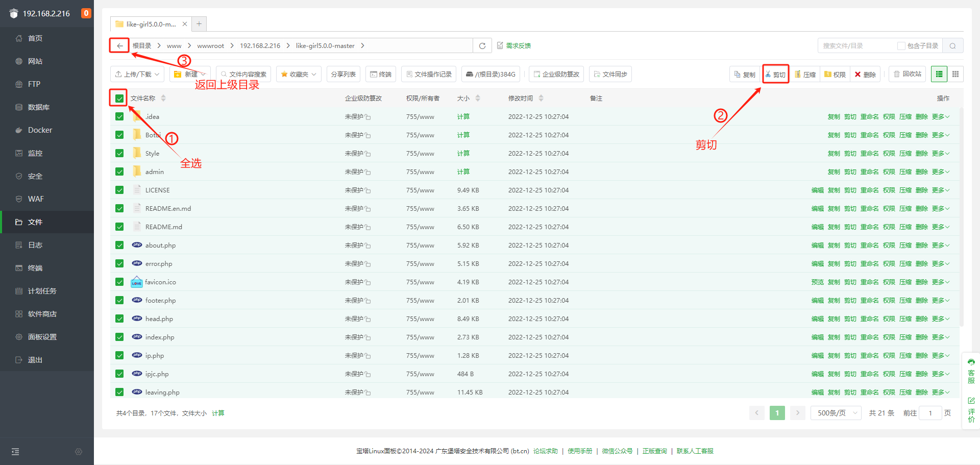Uncheck the index.php checkbox
The image size is (980, 465).
(x=119, y=337)
